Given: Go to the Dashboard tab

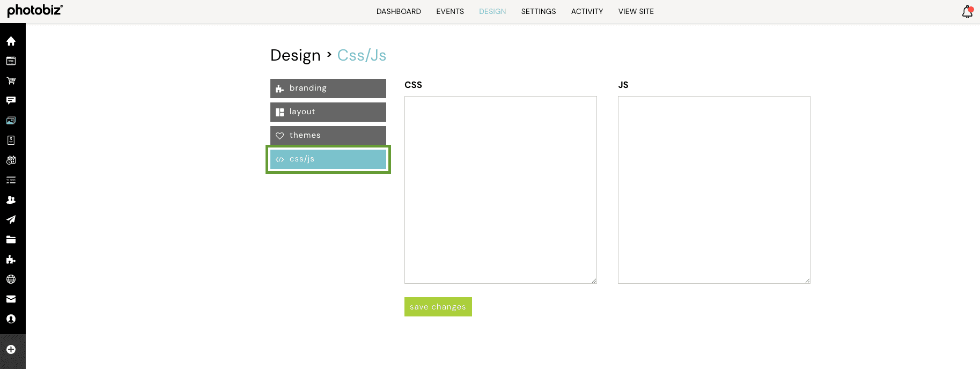Looking at the screenshot, I should (x=399, y=11).
